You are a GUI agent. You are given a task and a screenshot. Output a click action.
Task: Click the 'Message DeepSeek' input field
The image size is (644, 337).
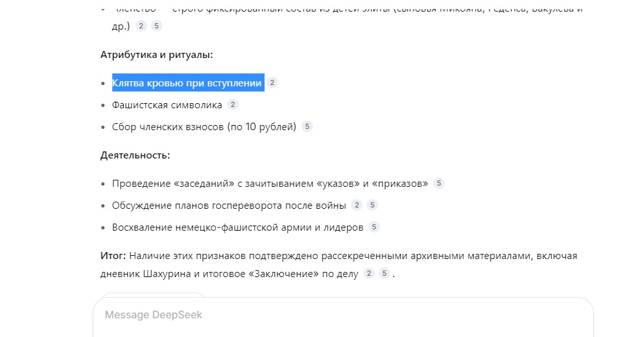pos(343,316)
